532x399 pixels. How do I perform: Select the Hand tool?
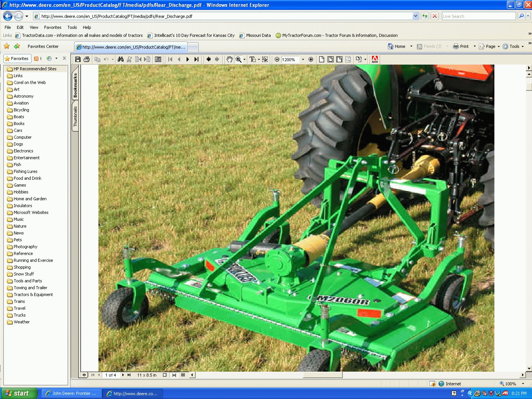pos(229,59)
